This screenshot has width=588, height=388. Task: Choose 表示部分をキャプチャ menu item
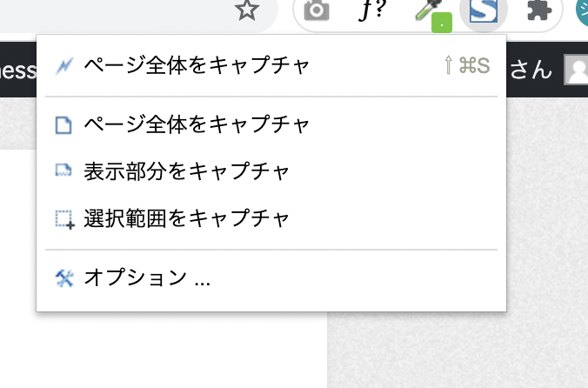click(271, 171)
